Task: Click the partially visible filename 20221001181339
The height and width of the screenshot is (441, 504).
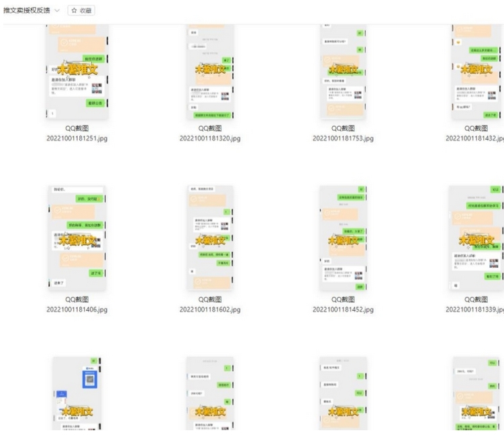Action: click(x=474, y=309)
